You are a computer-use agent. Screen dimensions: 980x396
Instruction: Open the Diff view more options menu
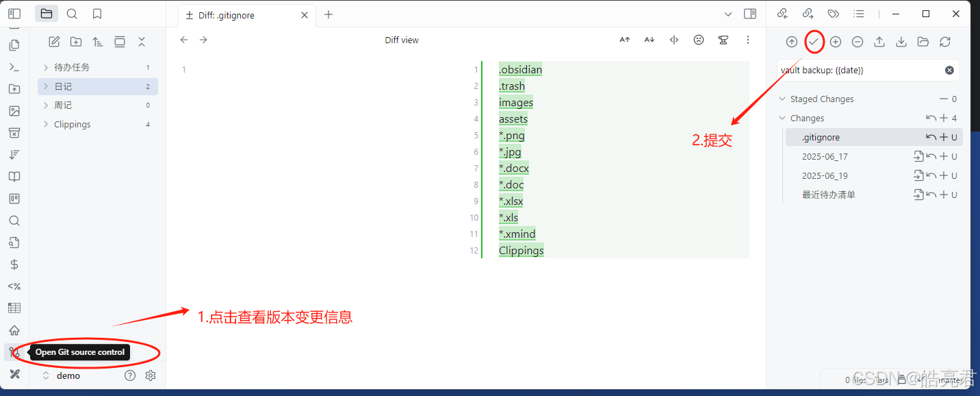click(x=748, y=40)
